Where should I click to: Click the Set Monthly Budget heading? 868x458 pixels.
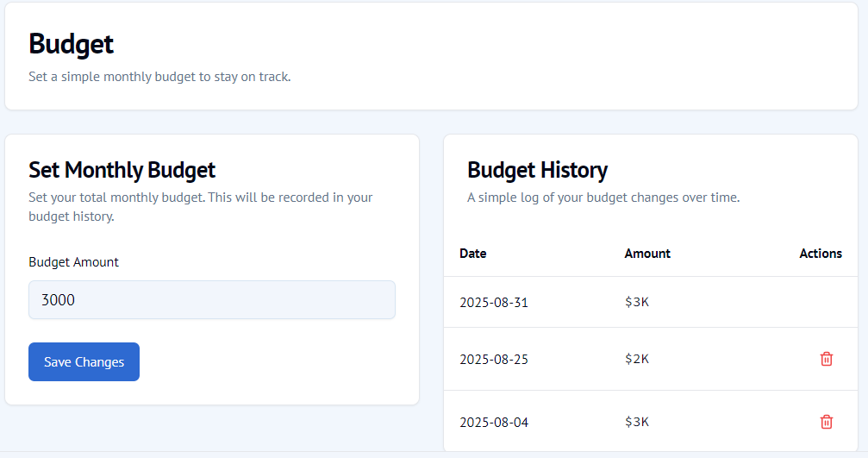pos(122,170)
